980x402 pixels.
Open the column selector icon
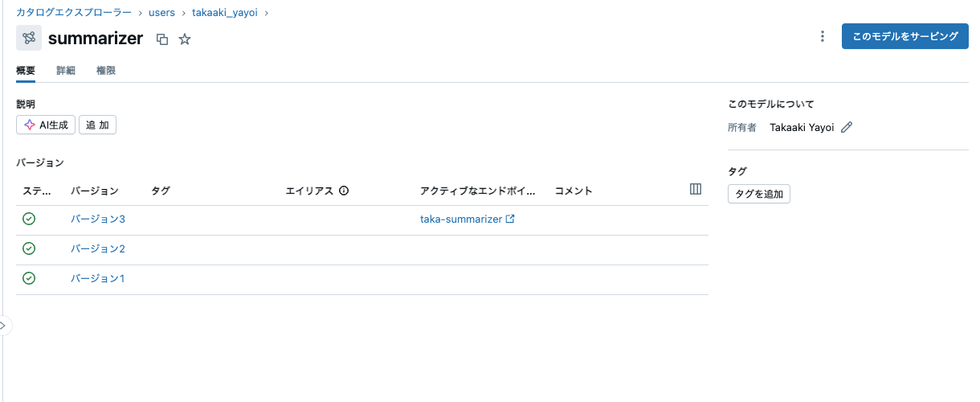pos(696,189)
